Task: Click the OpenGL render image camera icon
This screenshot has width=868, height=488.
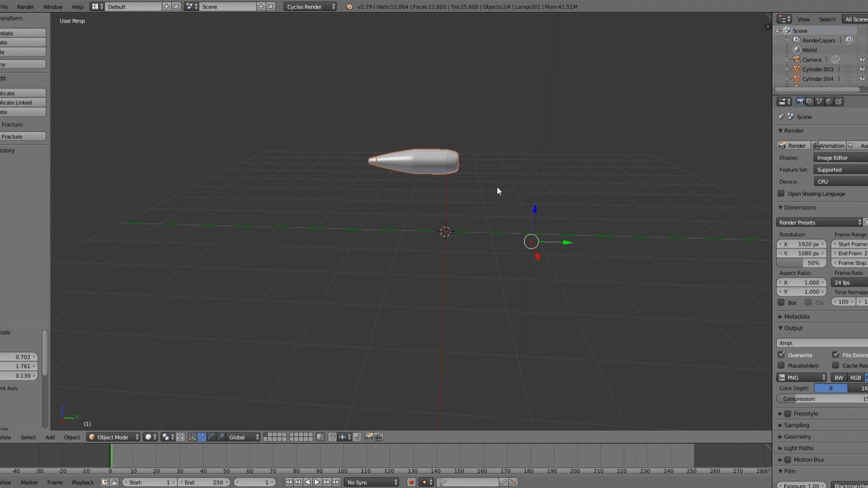Action: pos(369,437)
